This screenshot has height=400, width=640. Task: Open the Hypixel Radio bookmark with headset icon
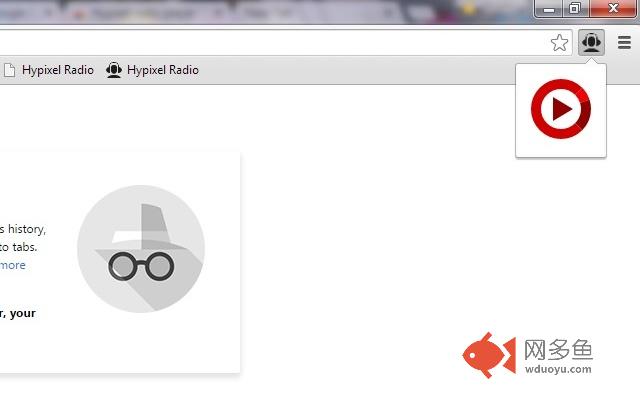[x=152, y=70]
